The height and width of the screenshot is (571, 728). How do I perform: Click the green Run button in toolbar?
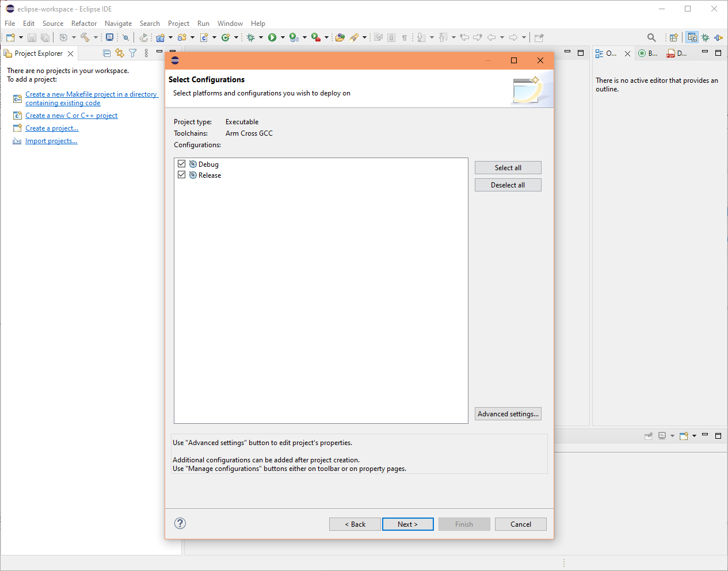pos(272,37)
